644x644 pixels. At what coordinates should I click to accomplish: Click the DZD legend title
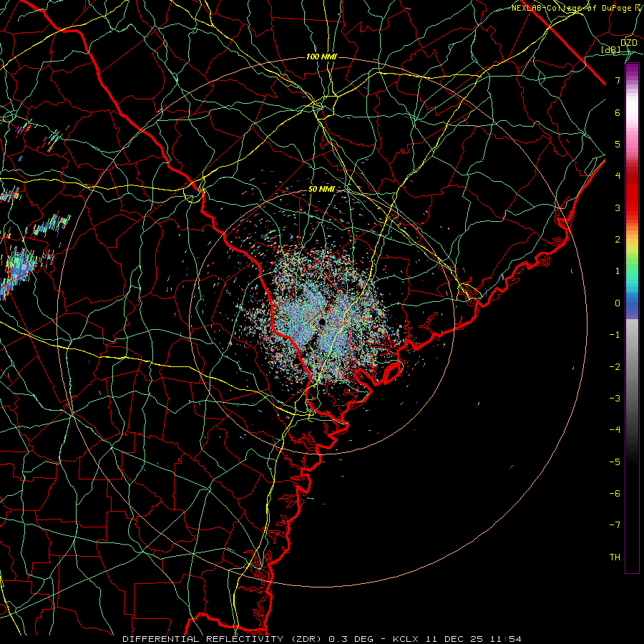[x=629, y=43]
